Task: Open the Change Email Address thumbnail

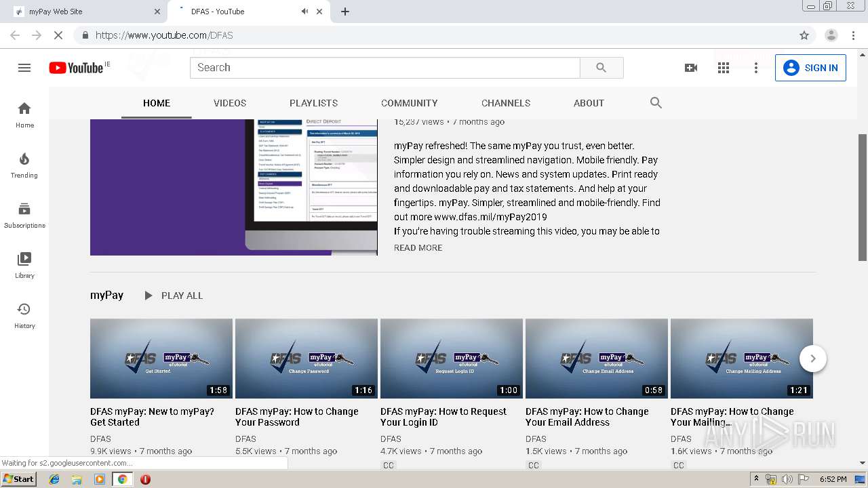Action: [597, 359]
